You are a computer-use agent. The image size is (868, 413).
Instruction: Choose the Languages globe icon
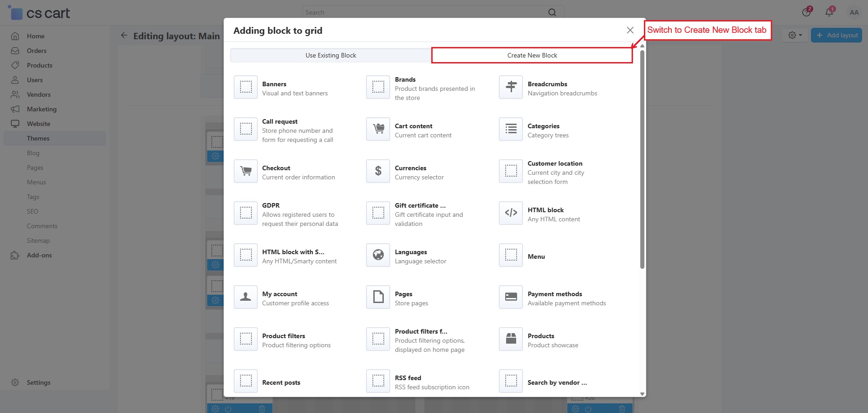(378, 255)
